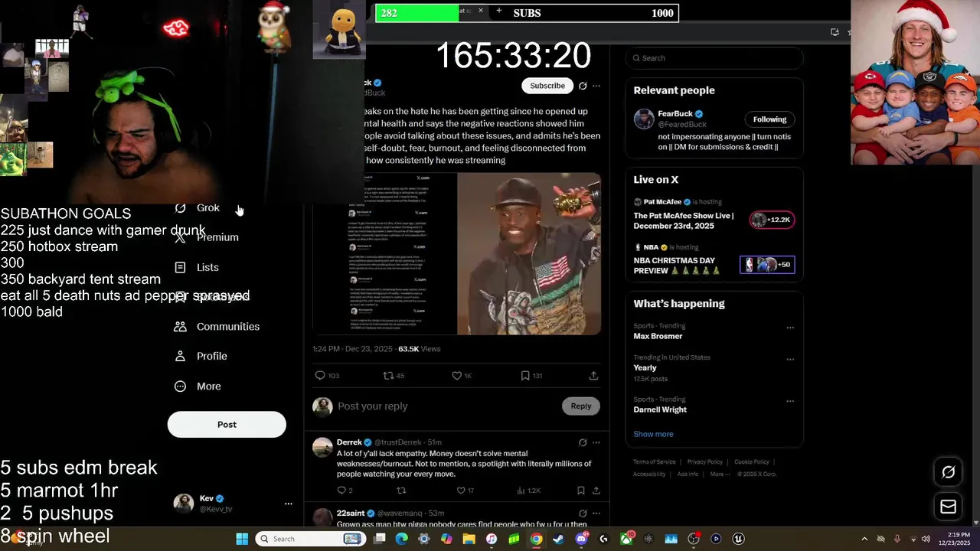This screenshot has width=980, height=551.
Task: Click the Subscribe button on FearBuck's post
Action: pos(547,86)
